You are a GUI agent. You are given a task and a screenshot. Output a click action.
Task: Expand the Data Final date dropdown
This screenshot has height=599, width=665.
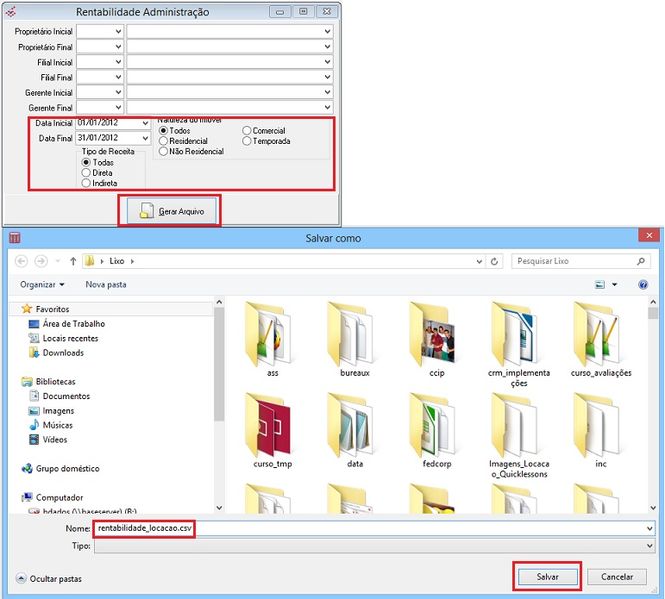(x=145, y=138)
